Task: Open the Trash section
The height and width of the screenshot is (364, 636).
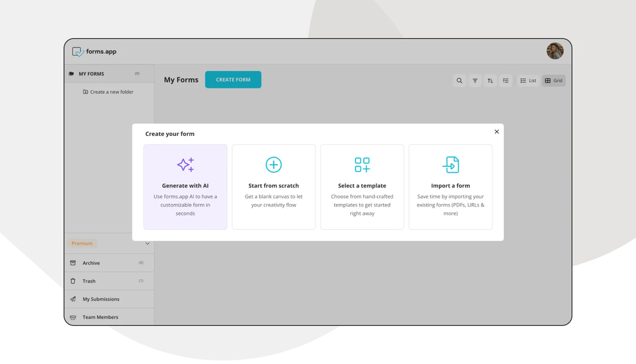Action: (89, 281)
